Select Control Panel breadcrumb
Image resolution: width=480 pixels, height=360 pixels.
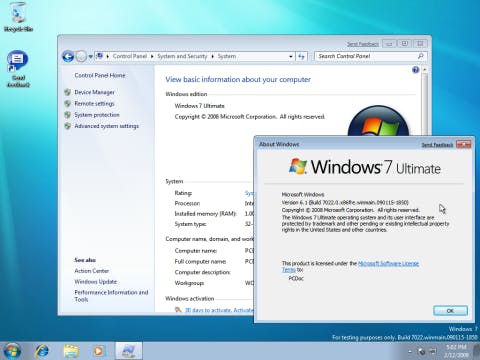[130, 56]
